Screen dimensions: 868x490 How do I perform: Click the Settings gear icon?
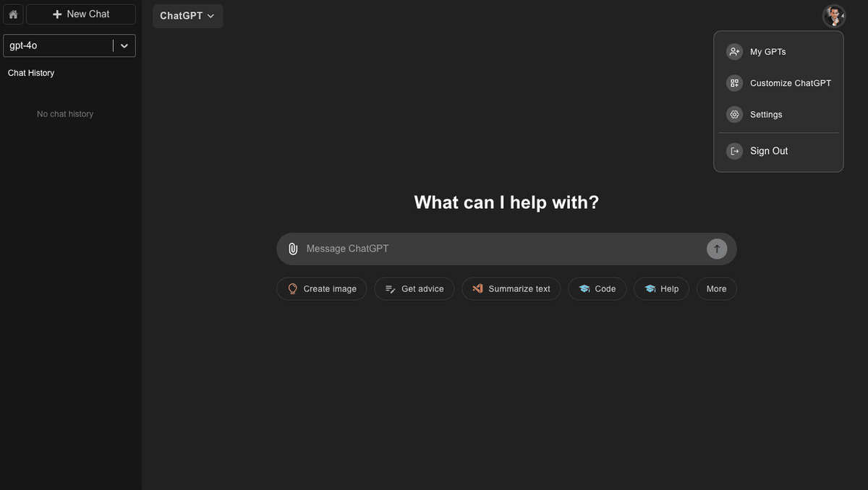coord(734,115)
